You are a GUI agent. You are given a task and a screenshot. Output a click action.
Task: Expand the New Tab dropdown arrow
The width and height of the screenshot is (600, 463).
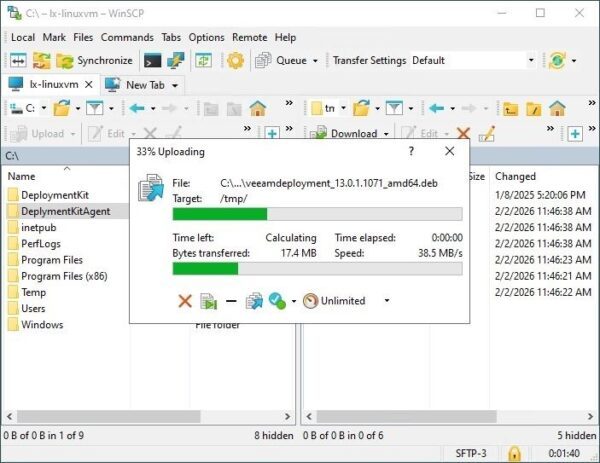click(175, 85)
